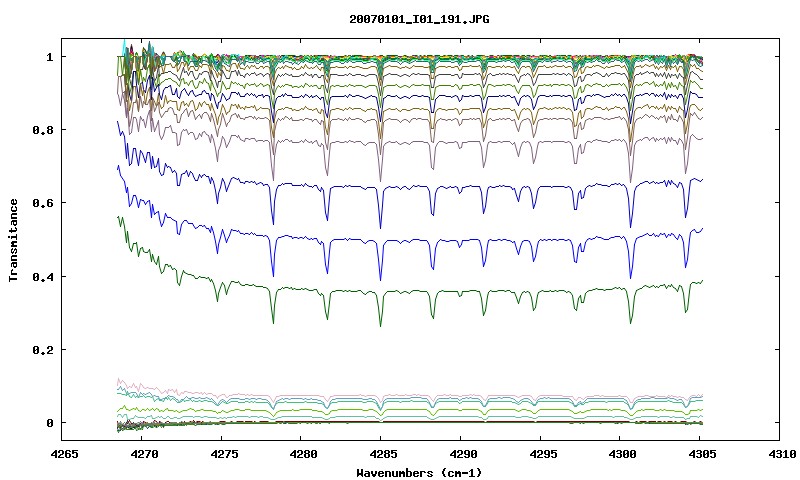
Task: Click the y-axis tick label 0
Action: point(49,423)
